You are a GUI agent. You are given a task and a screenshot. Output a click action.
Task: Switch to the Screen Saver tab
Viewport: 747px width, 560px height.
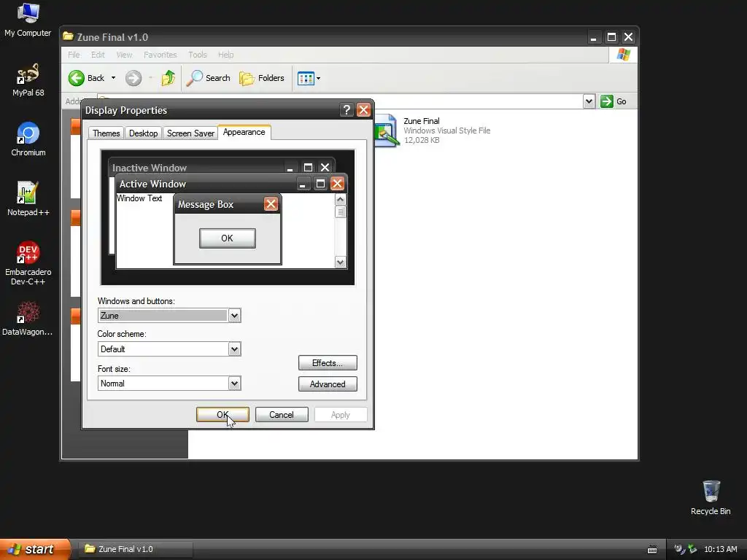click(190, 133)
